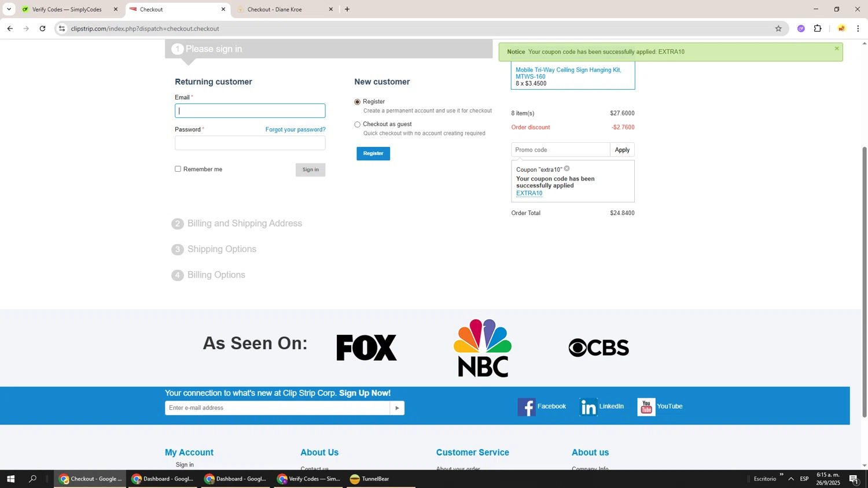
Task: Switch to Verify Codes taskbar window
Action: 308,479
